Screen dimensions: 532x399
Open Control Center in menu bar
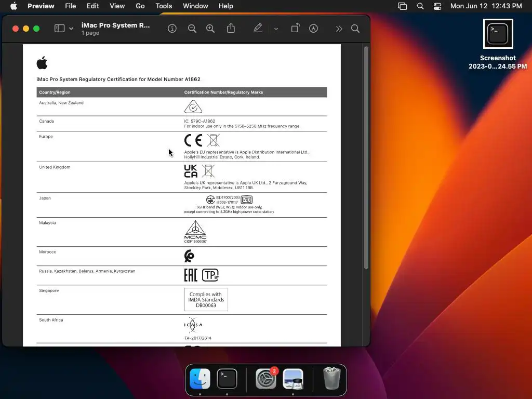click(437, 6)
